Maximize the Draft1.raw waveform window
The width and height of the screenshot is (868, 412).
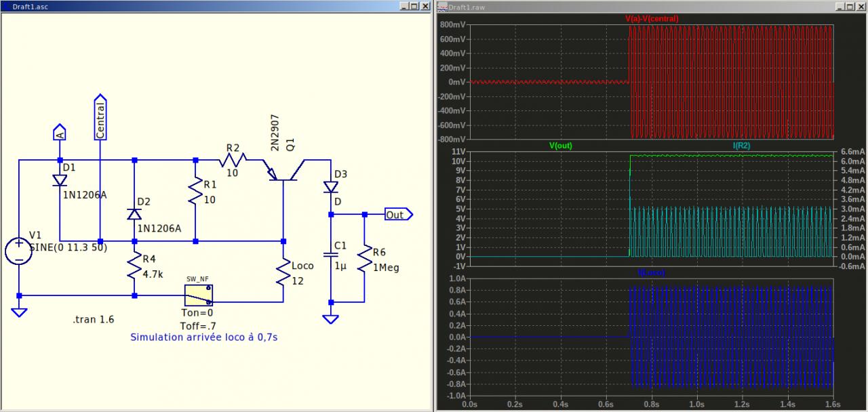(850, 5)
